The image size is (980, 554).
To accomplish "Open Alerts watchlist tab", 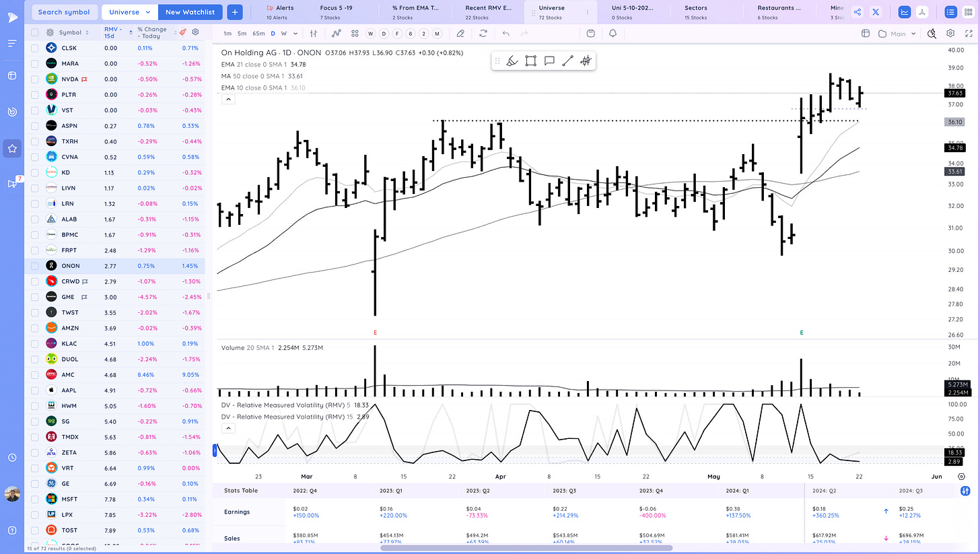I will [x=280, y=11].
